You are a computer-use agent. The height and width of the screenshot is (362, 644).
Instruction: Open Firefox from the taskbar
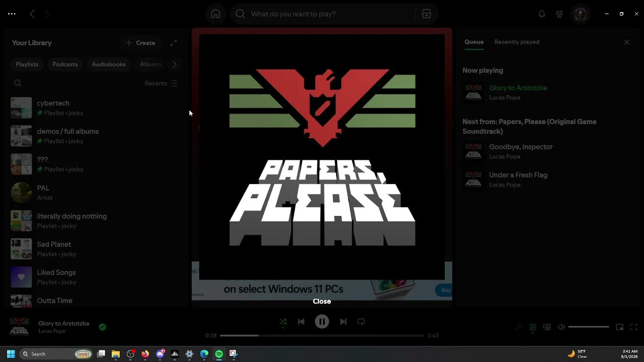tap(145, 354)
